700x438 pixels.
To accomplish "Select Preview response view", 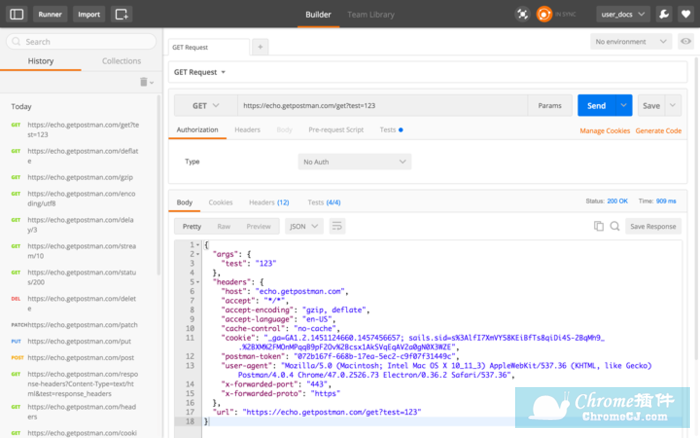I will click(258, 226).
